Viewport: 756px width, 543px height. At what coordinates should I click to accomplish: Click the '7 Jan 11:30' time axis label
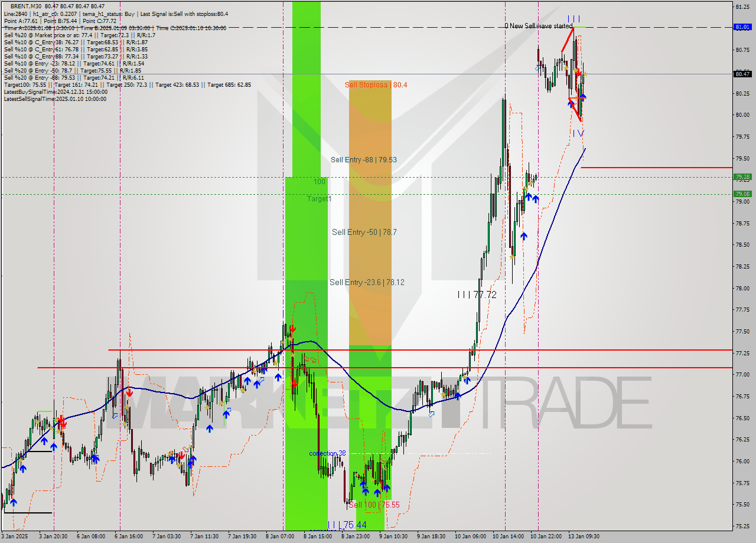click(203, 537)
